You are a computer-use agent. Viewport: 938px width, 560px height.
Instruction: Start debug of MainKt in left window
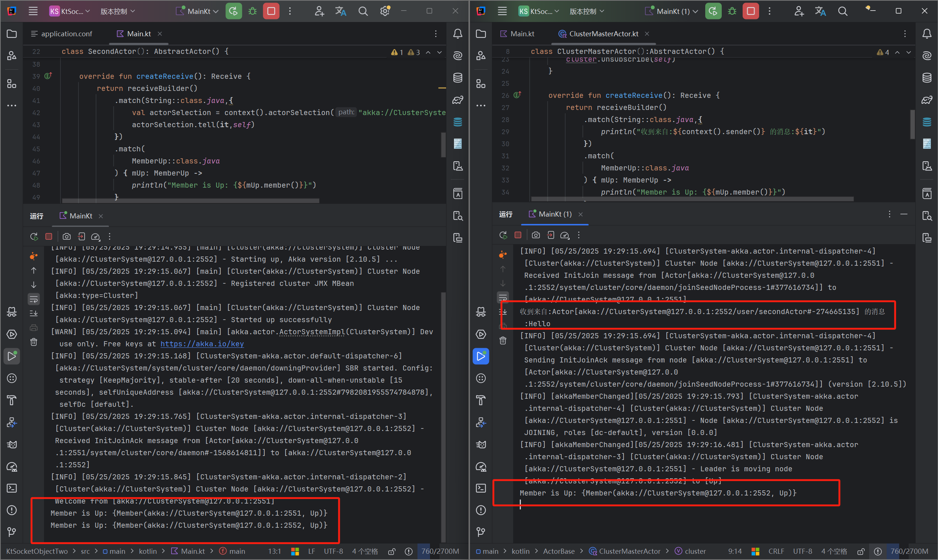(x=253, y=11)
